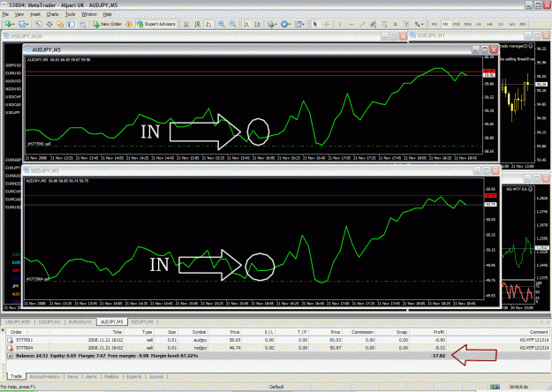Viewport: 552px width, 392px height.
Task: Select the Text 'A' tool
Action: pos(396,24)
